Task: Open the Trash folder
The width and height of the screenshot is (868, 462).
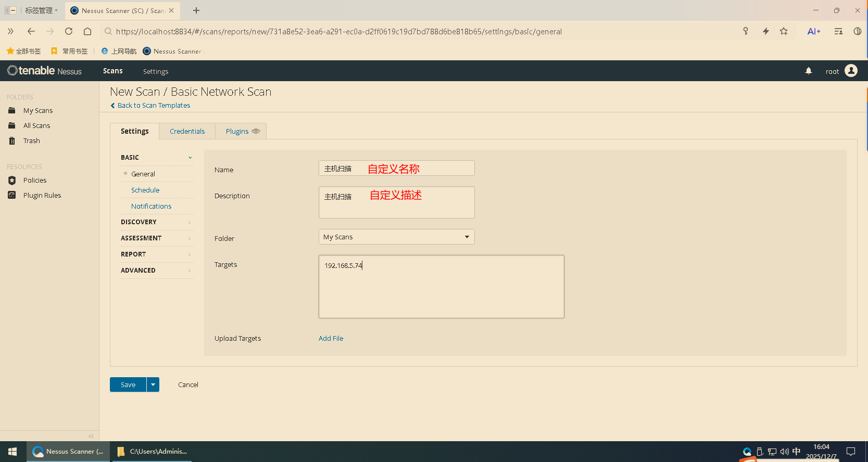Action: [x=31, y=140]
